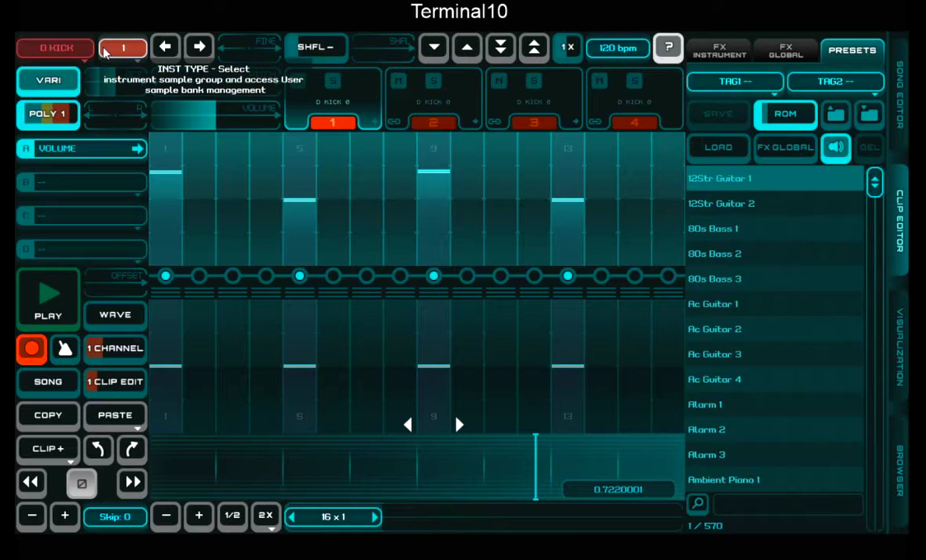Toggle the POLY 1 button

tap(48, 114)
